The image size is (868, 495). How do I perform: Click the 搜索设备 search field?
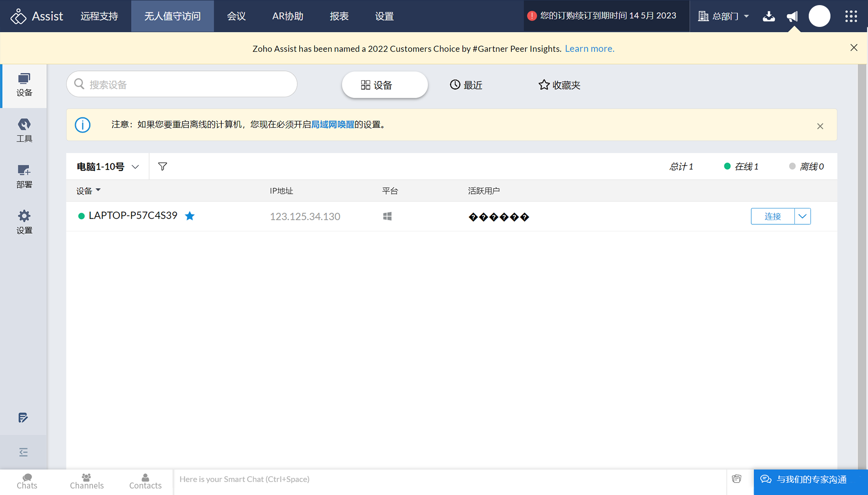pos(182,84)
